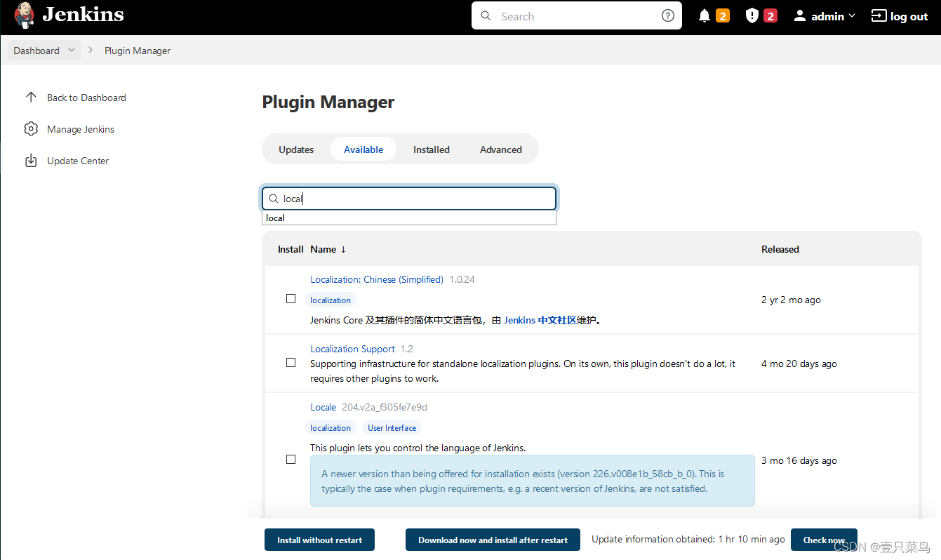Click the Plugin Manager breadcrumb
The height and width of the screenshot is (560, 941).
click(138, 51)
